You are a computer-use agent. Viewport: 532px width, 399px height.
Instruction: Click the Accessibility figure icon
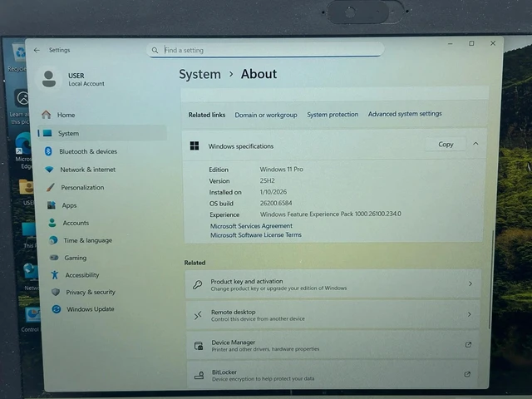tap(55, 274)
